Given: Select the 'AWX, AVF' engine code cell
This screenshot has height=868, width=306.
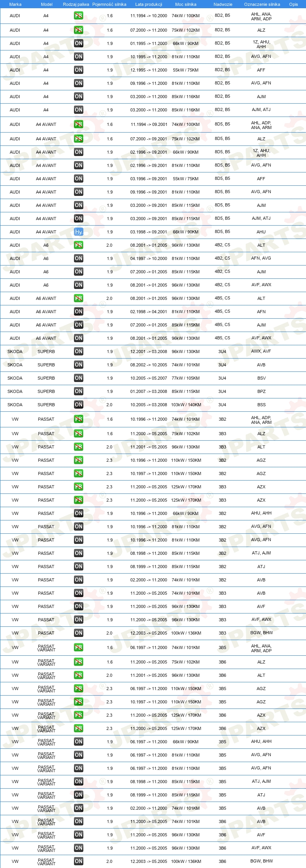Looking at the screenshot, I should point(261,351).
